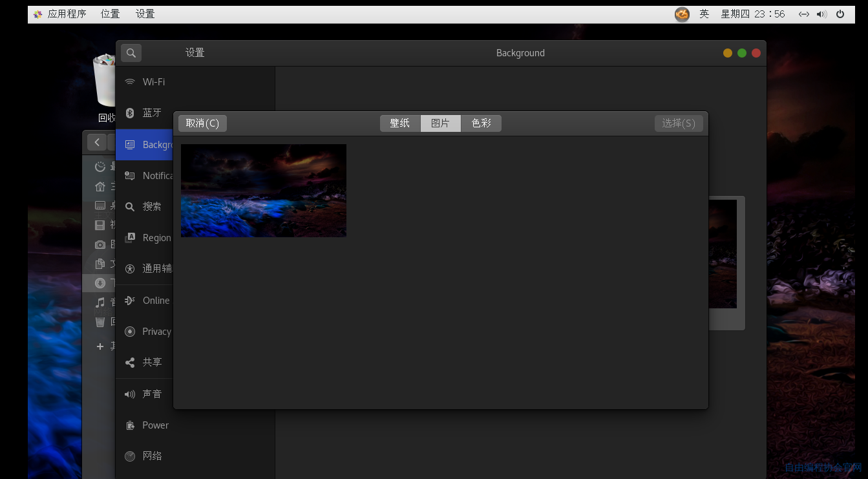The image size is (868, 479).
Task: Open the 共享 sharing settings icon
Action: 130,363
